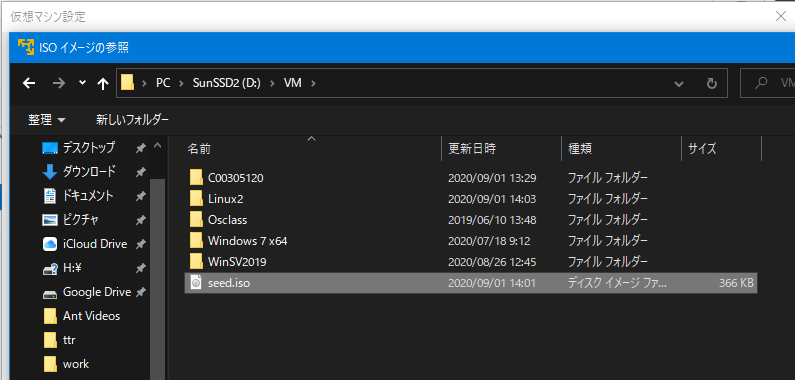
Task: Select the Osclass folder
Action: tap(471, 220)
